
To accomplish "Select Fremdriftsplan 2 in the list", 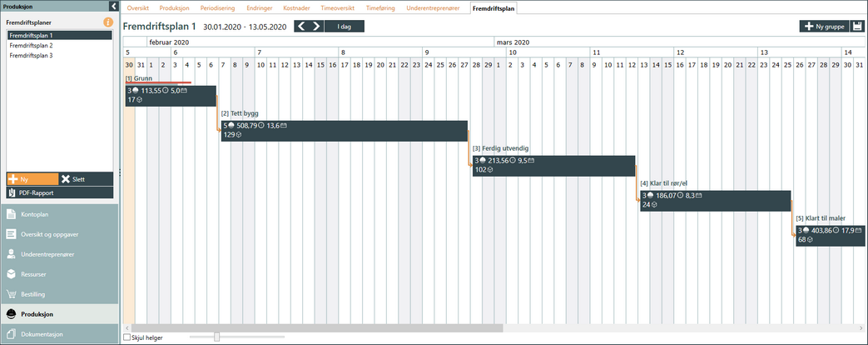I will pos(31,46).
